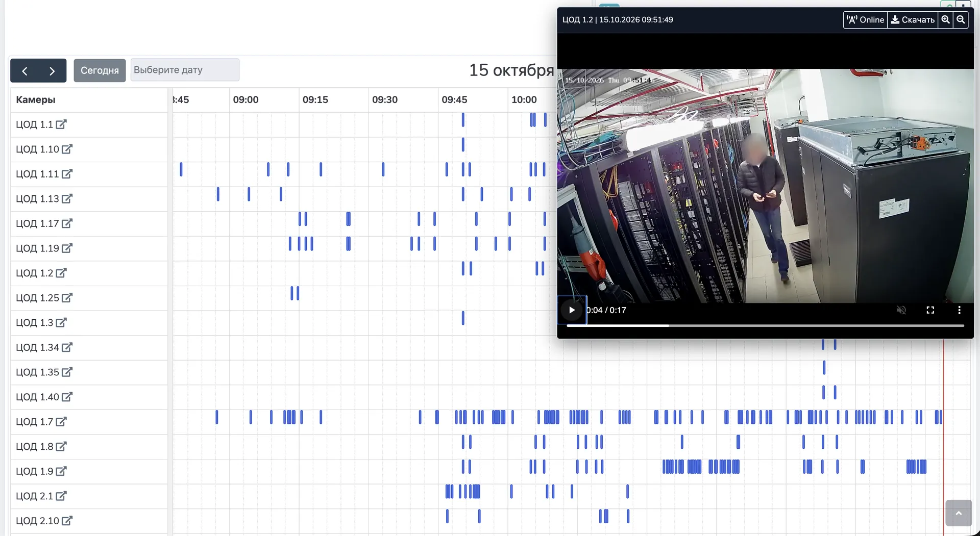Screen dimensions: 980x536
Task: Zoom in the video popup
Action: (946, 20)
